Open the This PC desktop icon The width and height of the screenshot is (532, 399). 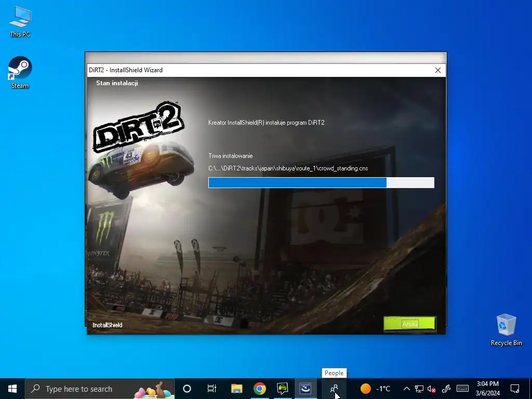(x=20, y=22)
